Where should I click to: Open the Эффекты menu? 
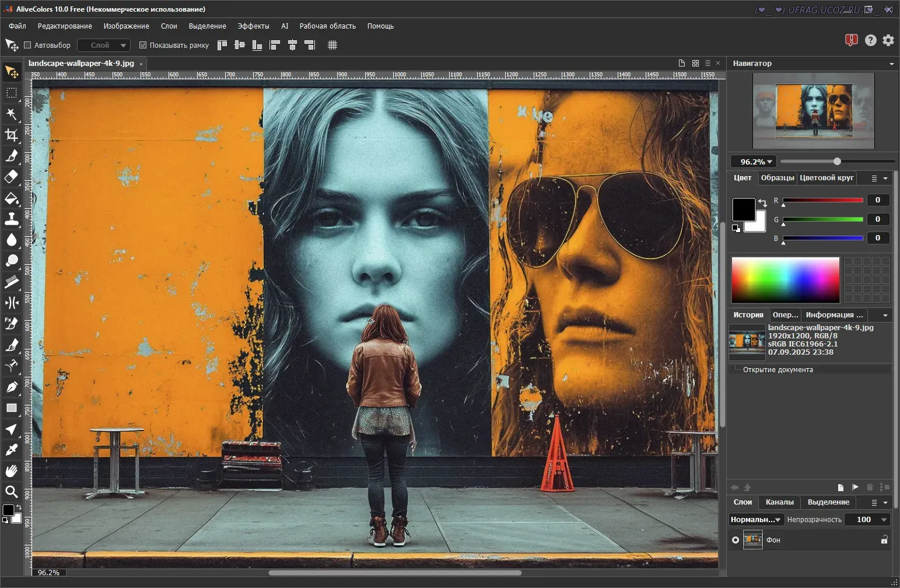[x=253, y=26]
